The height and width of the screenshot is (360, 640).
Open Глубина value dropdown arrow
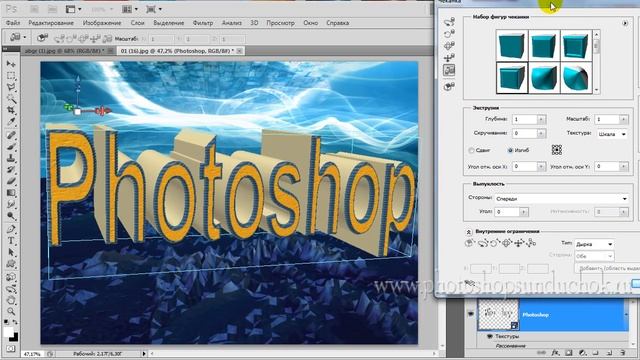(x=541, y=120)
